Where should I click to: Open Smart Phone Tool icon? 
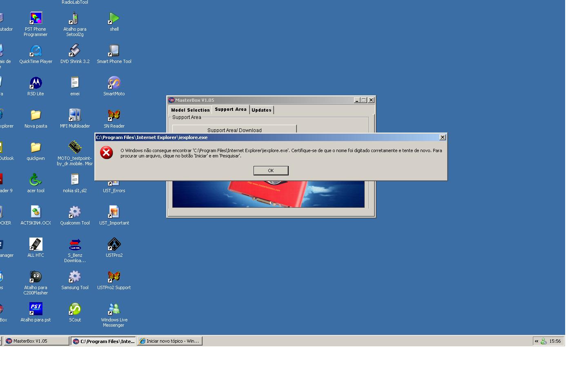pos(114,51)
